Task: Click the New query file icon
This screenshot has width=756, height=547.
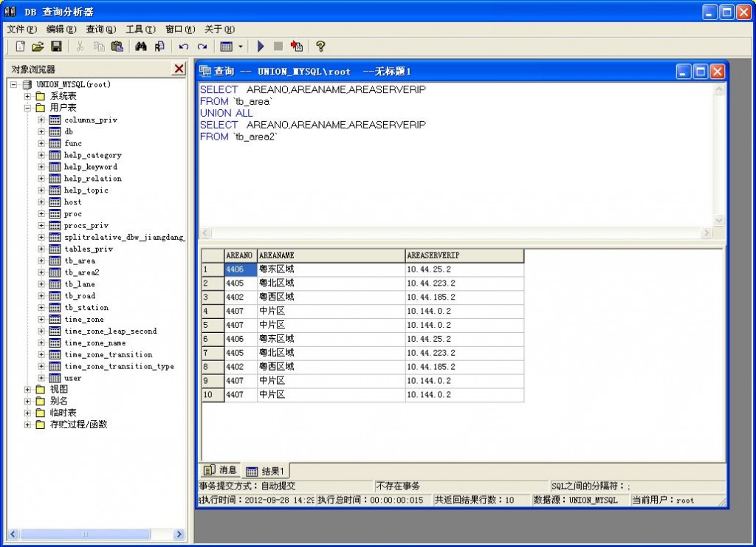Action: pyautogui.click(x=20, y=47)
